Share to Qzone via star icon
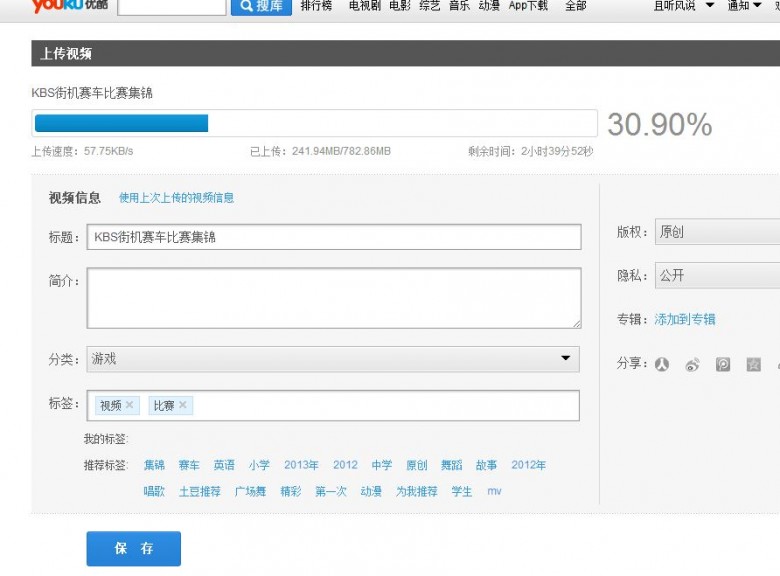Image resolution: width=780 pixels, height=576 pixels. click(753, 365)
